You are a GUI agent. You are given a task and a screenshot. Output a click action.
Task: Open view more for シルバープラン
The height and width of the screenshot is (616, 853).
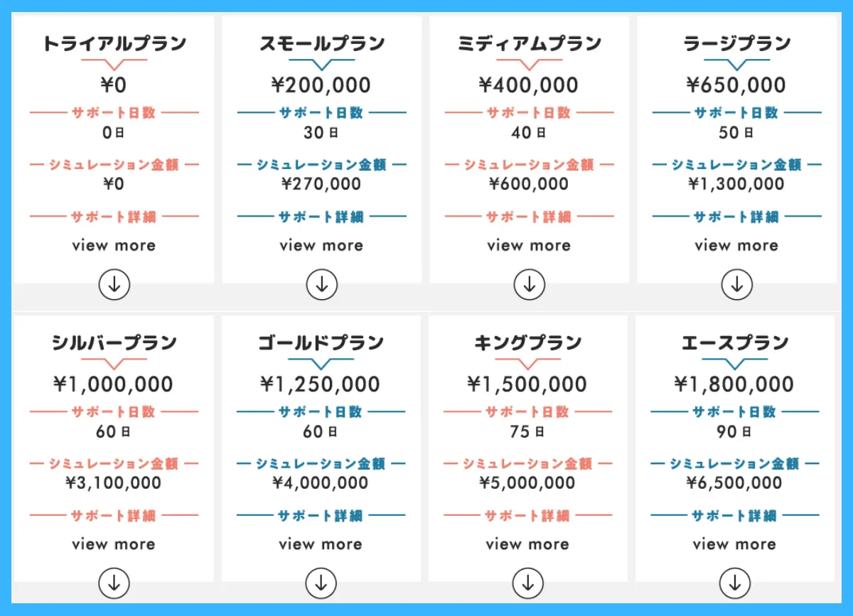[x=114, y=545]
